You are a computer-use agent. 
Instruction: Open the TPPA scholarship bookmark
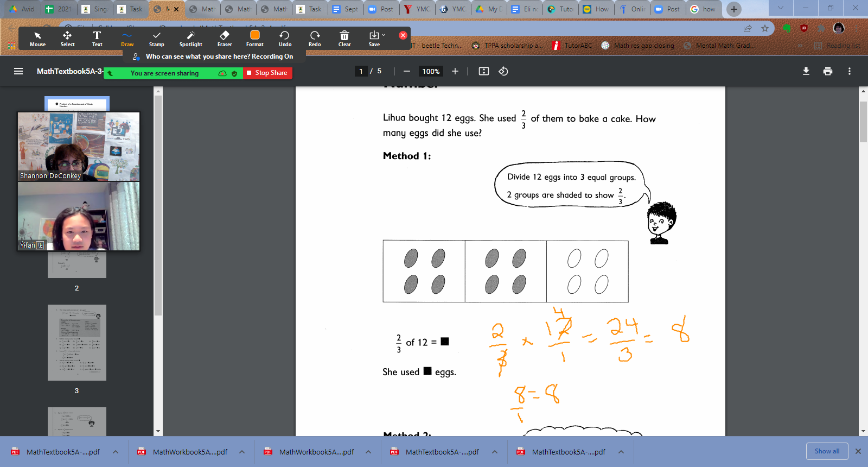(x=508, y=46)
